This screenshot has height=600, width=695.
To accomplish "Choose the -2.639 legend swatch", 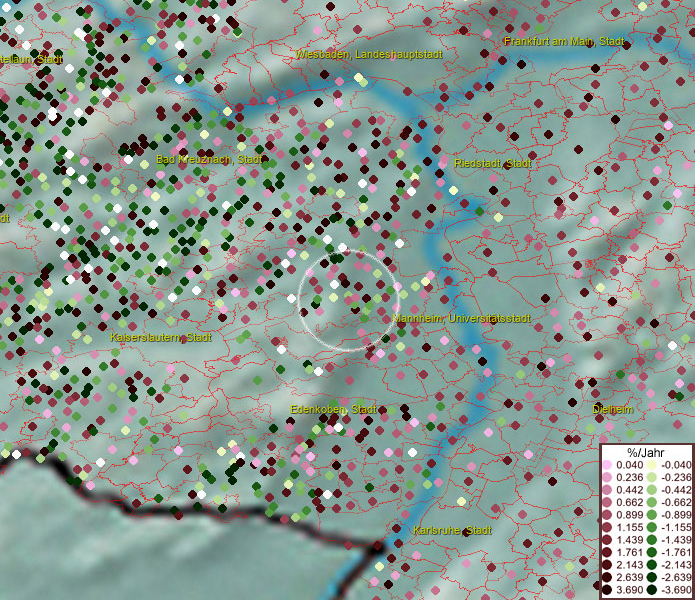I will [x=652, y=577].
